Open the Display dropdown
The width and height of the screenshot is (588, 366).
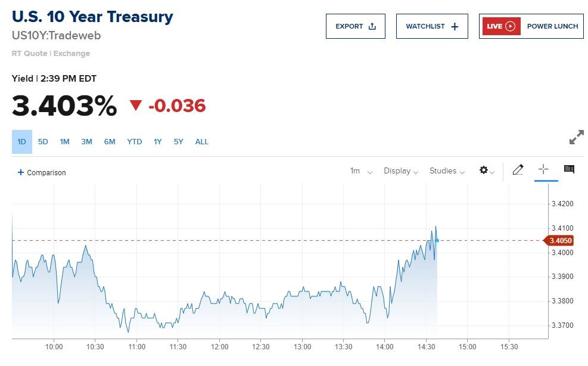(401, 171)
